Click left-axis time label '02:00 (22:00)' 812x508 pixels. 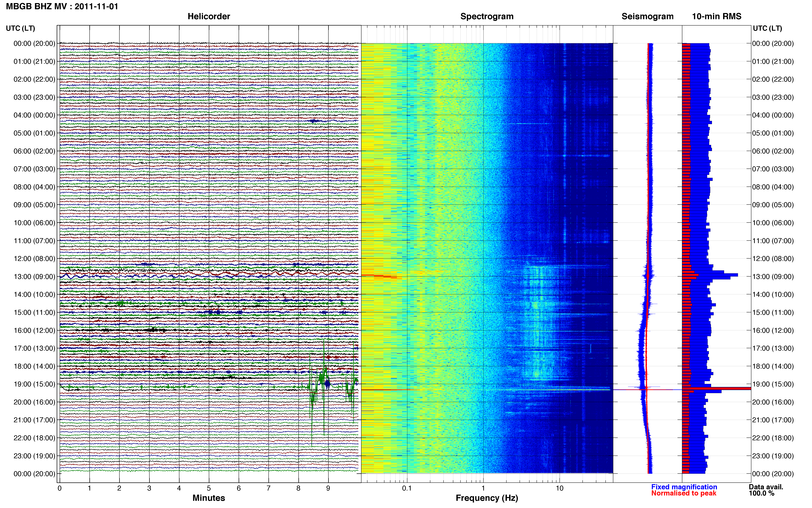click(34, 79)
